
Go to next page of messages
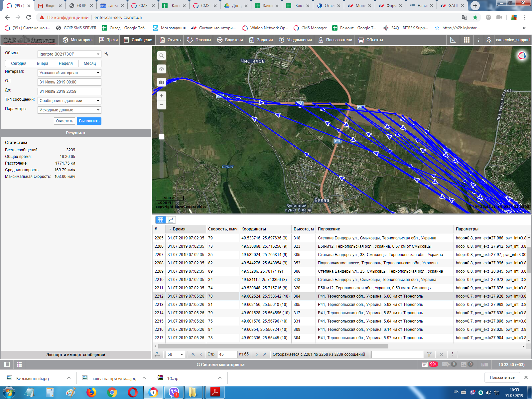pyautogui.click(x=257, y=354)
